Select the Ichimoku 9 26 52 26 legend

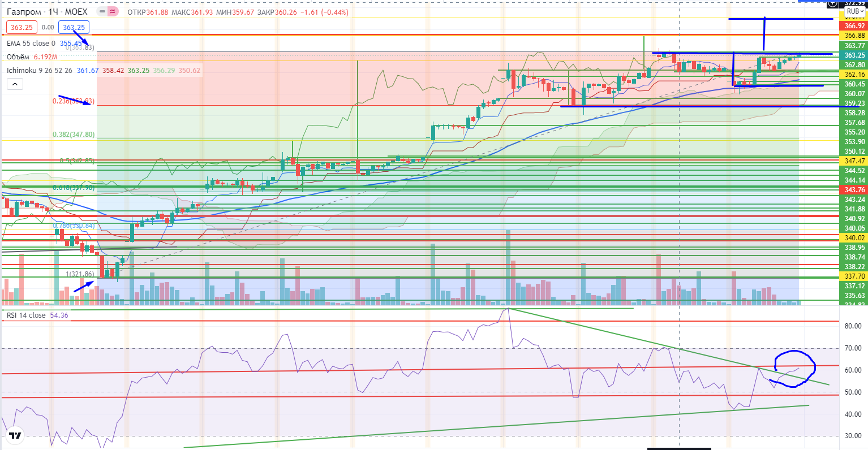pos(40,70)
